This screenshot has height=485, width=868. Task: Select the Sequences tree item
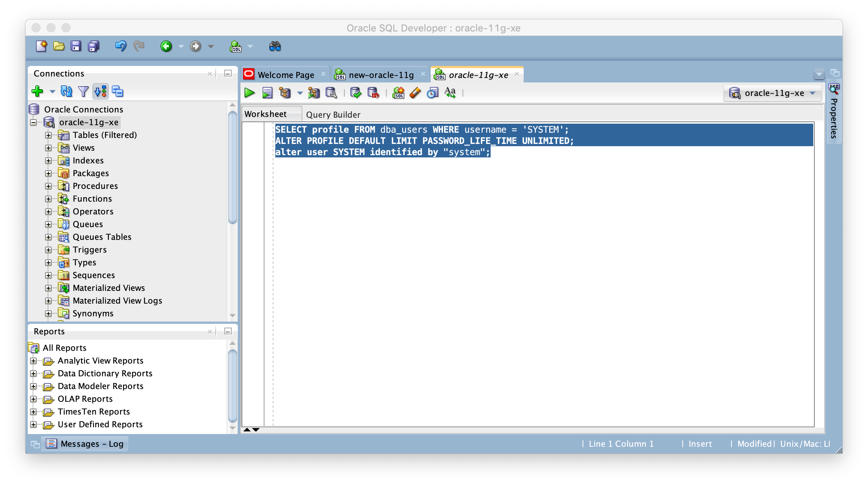[x=94, y=275]
